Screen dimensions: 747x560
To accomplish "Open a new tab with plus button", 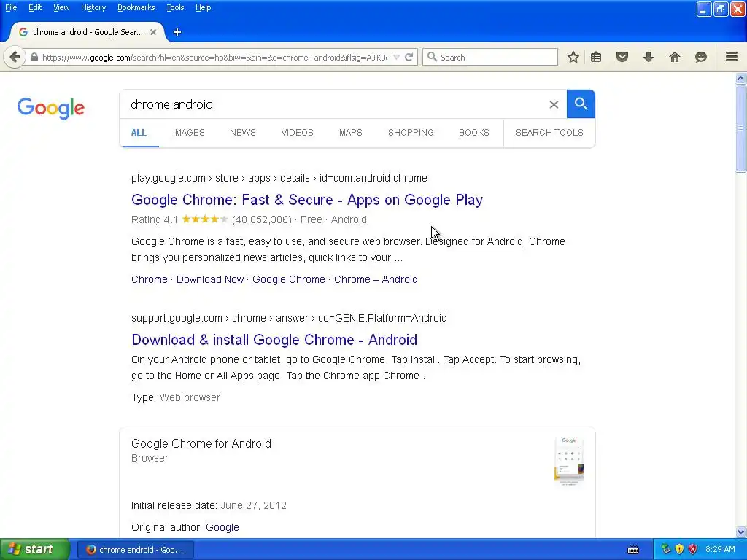I will (x=177, y=32).
